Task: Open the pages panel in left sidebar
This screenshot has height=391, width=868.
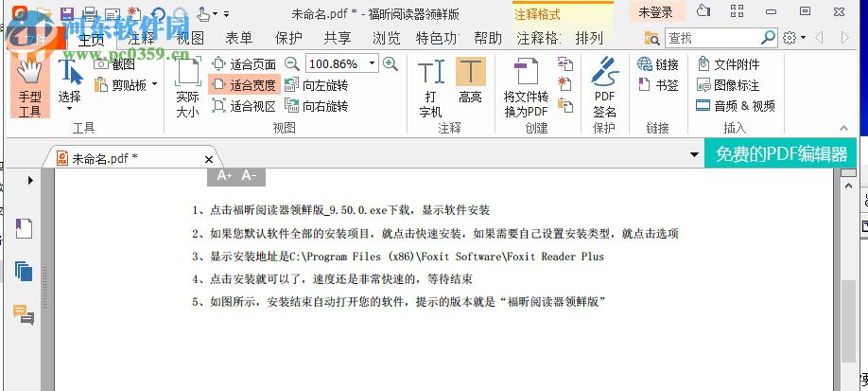Action: pyautogui.click(x=24, y=271)
